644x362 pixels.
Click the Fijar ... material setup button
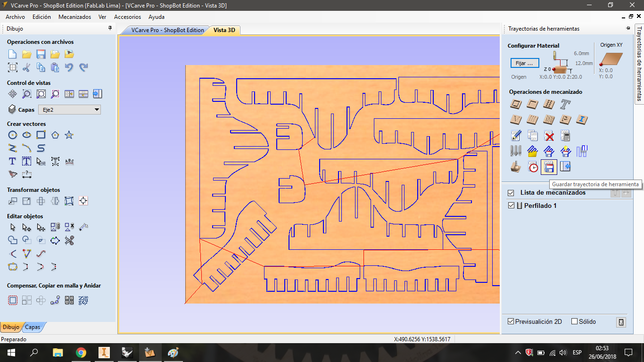525,63
